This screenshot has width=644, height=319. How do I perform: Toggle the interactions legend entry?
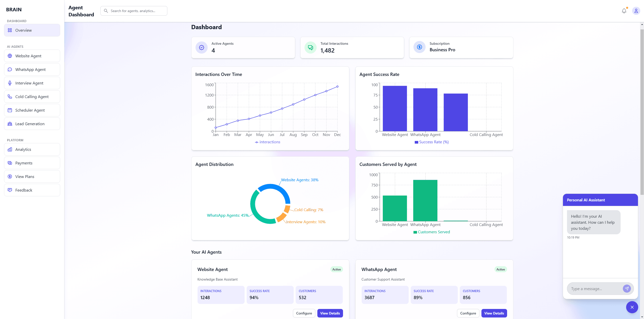267,142
